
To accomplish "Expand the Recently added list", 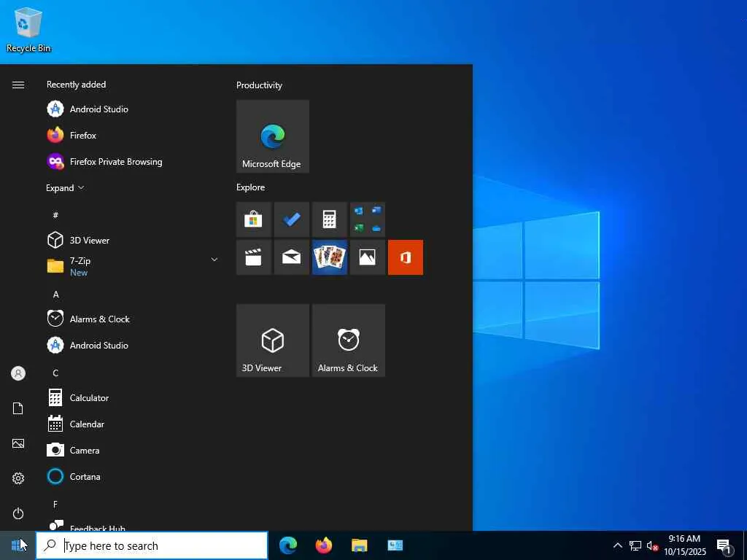I will point(65,187).
